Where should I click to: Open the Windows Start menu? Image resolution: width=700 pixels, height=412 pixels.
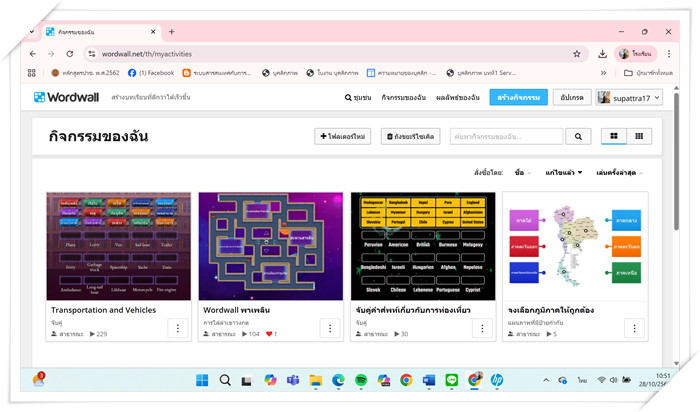[x=201, y=380]
